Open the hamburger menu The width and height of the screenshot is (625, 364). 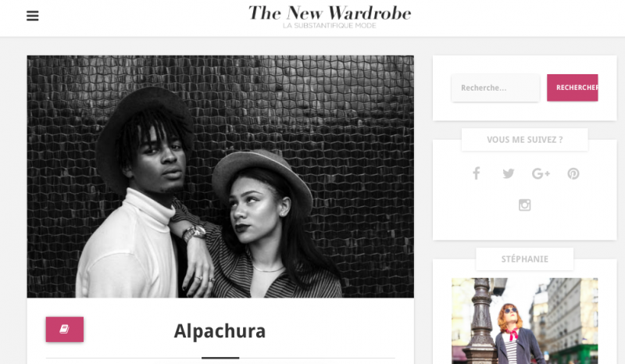(33, 16)
